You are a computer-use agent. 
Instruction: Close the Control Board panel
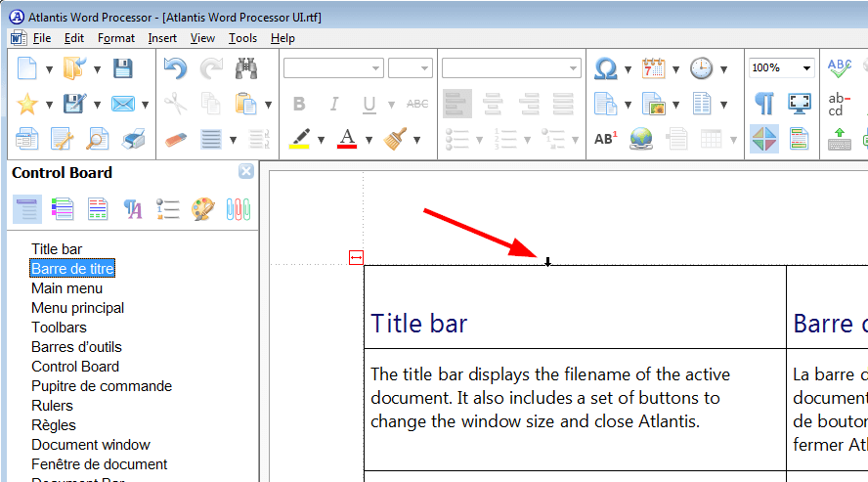point(246,171)
